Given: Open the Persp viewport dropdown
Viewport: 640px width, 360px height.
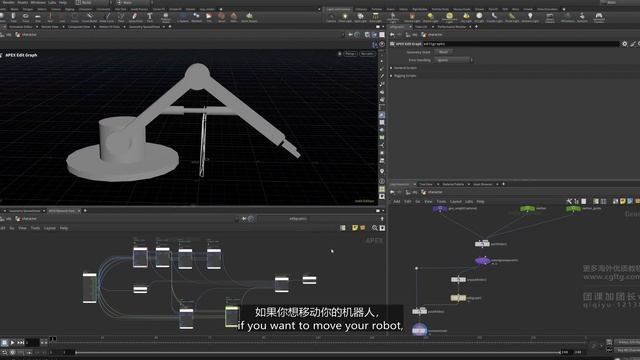Looking at the screenshot, I should coord(350,53).
